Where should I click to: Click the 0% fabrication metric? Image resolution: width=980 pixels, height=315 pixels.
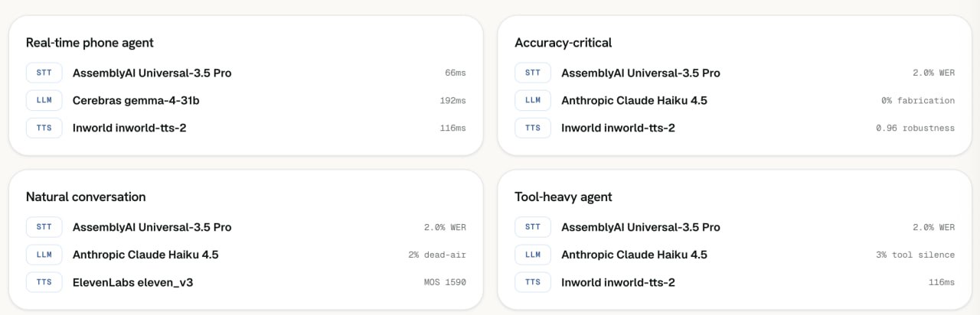click(x=918, y=101)
